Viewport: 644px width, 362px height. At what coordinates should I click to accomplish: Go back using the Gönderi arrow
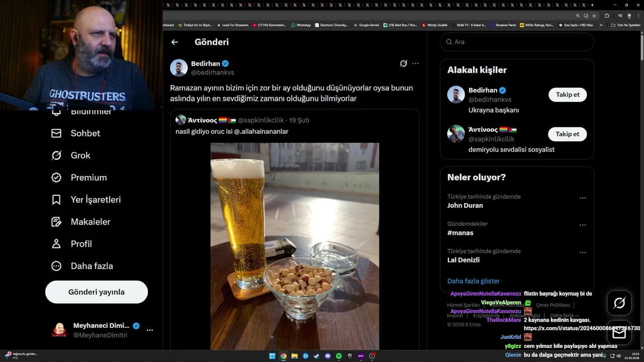[x=175, y=42]
